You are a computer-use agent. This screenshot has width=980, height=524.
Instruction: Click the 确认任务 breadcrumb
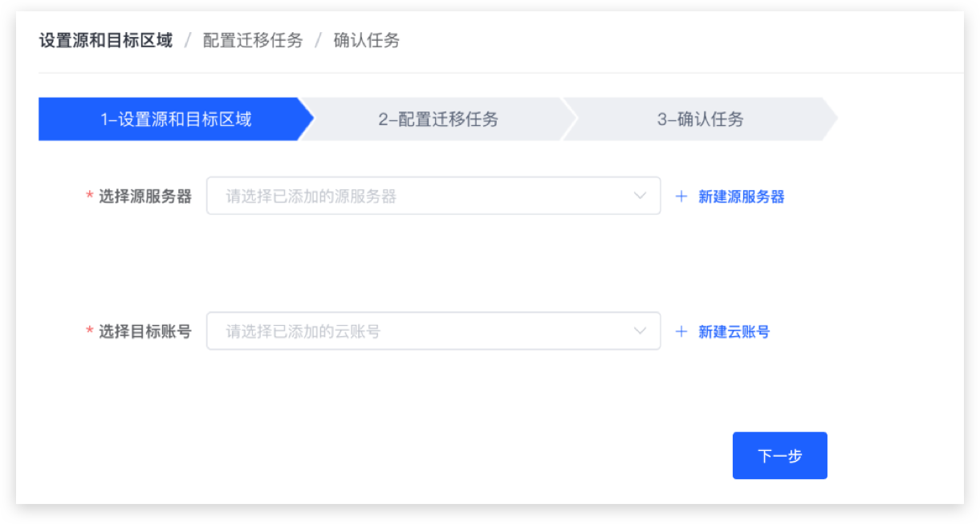pyautogui.click(x=367, y=40)
